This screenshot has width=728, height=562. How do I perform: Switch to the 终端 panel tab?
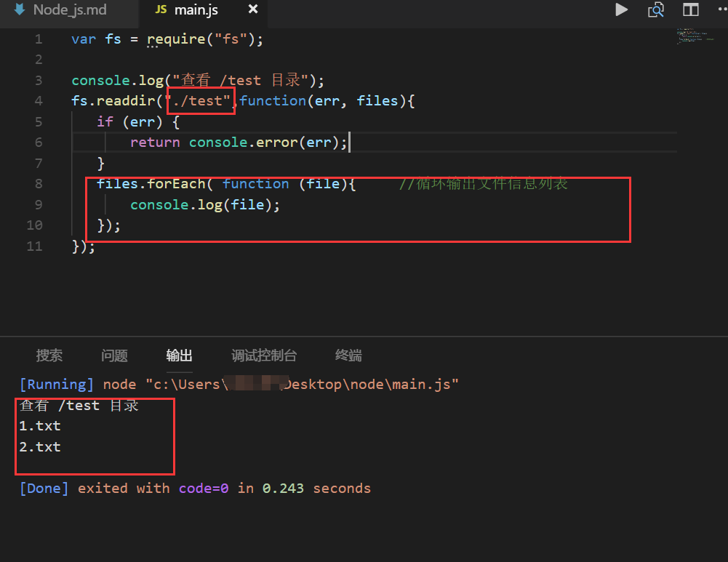[348, 356]
